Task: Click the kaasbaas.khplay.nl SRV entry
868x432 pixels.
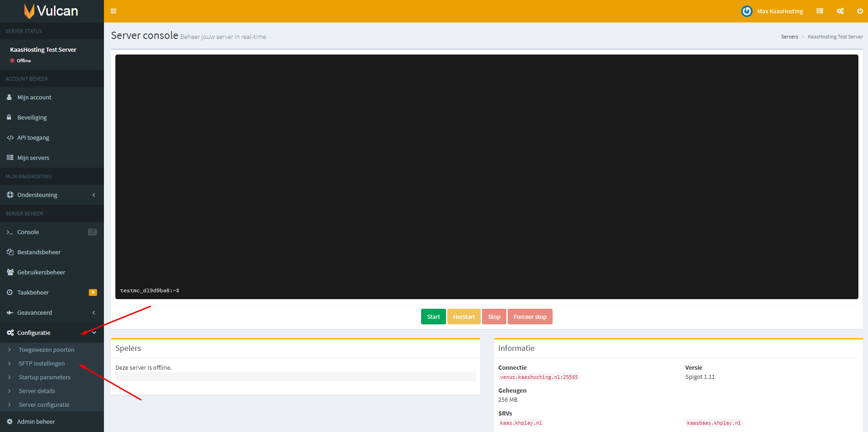Action: 714,423
